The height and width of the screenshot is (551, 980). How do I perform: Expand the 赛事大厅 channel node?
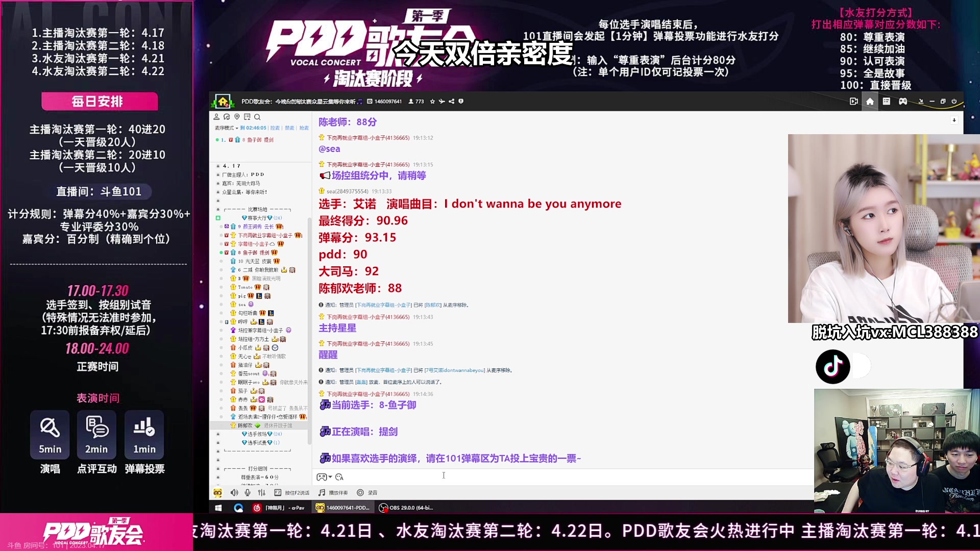pos(257,218)
